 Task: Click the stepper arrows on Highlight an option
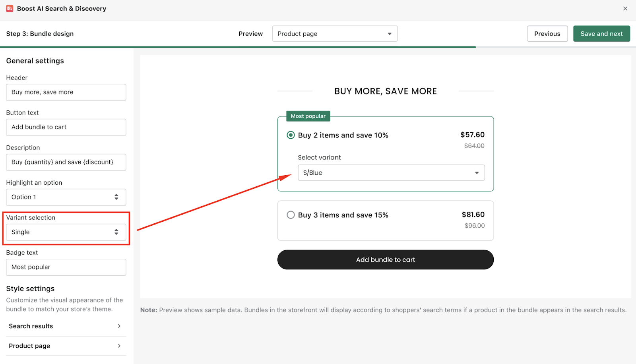116,197
